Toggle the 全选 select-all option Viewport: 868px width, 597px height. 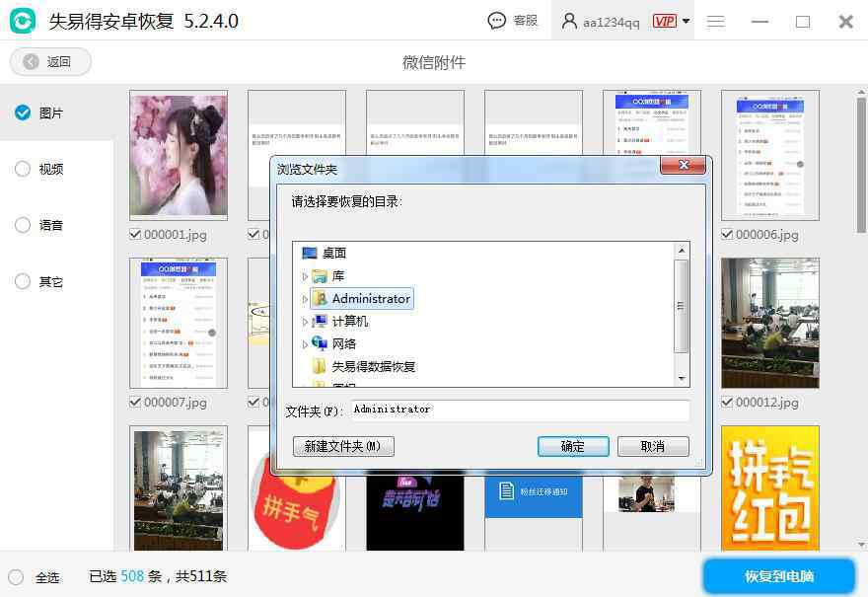pyautogui.click(x=35, y=577)
